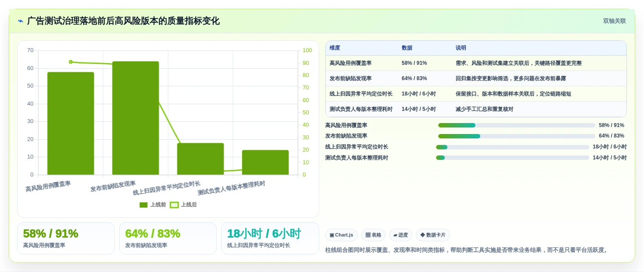Click the chart x-axis label 发布前缺陷发现率
The height and width of the screenshot is (272, 644).
tap(113, 186)
